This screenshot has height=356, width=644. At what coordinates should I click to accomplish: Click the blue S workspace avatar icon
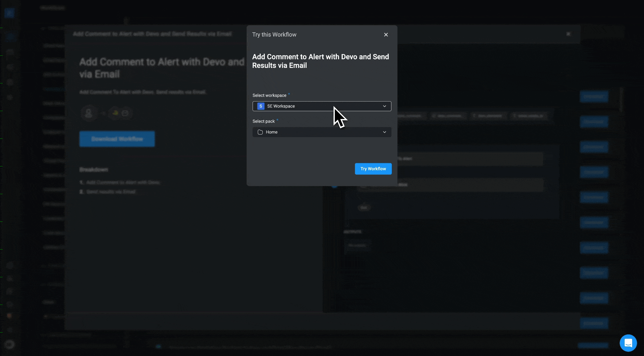[261, 106]
